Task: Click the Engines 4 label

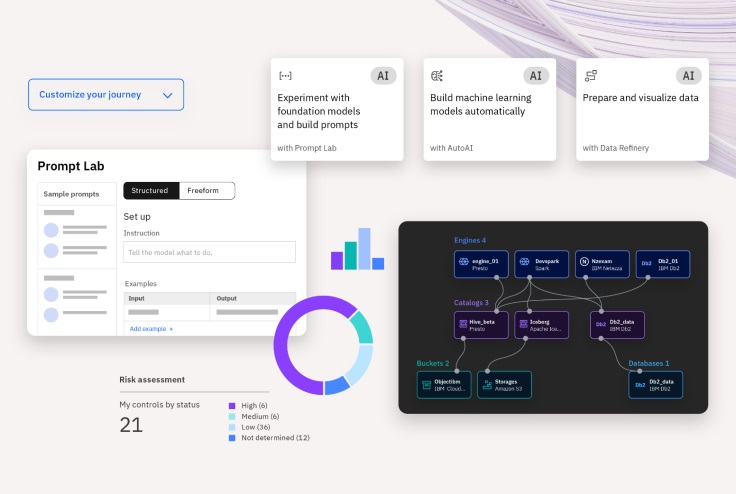Action: pos(470,240)
